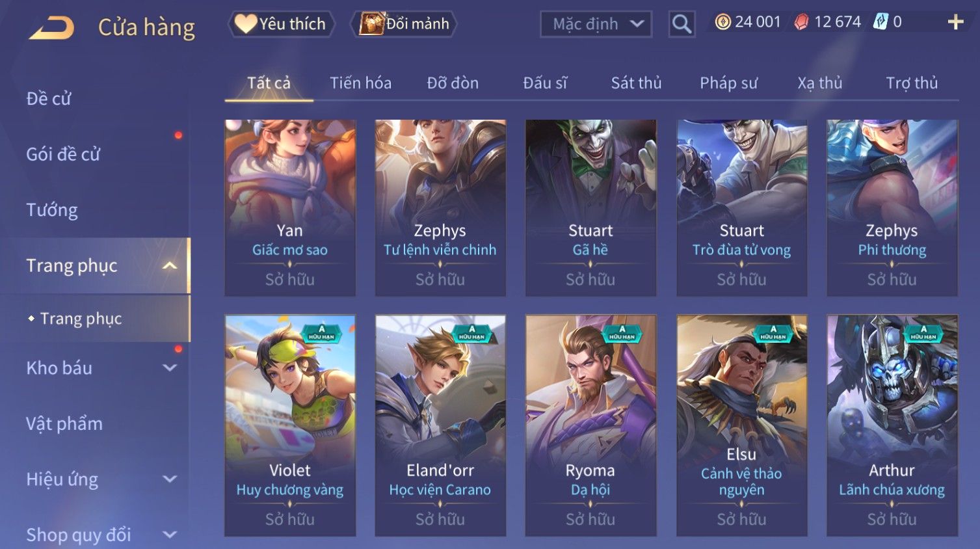The image size is (980, 549).
Task: Open Gói đề cử in sidebar
Action: tap(63, 154)
